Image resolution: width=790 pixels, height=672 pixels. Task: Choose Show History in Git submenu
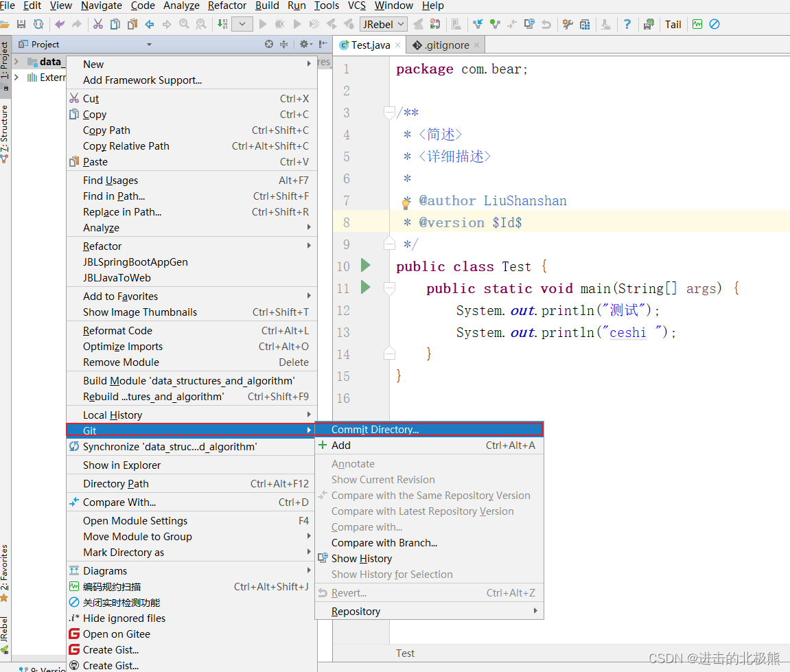point(429,558)
